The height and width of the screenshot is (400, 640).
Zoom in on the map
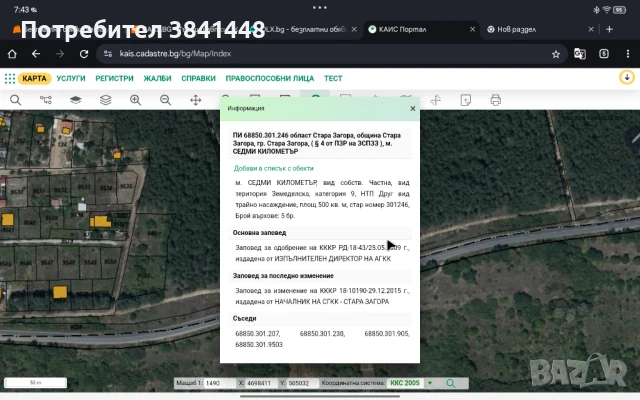(x=135, y=99)
